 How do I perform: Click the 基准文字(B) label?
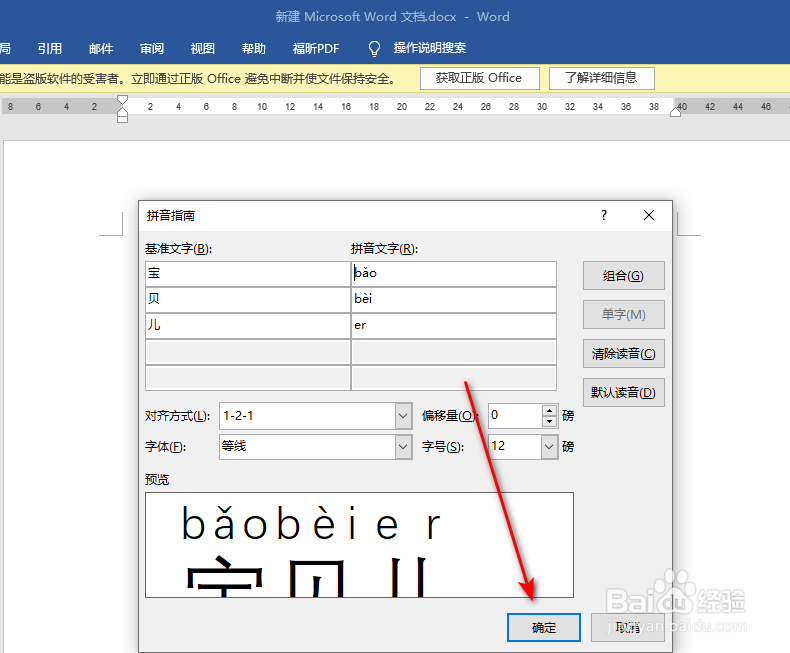(x=178, y=249)
